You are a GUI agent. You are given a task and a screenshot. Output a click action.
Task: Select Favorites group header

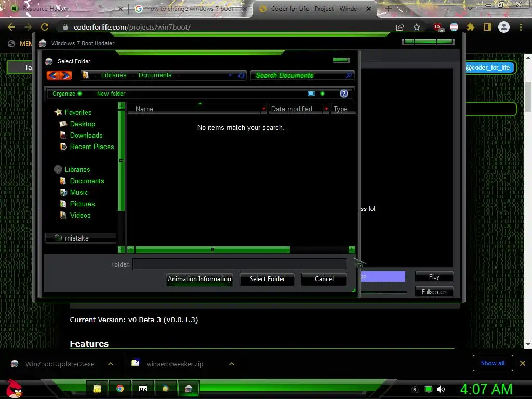pos(78,112)
